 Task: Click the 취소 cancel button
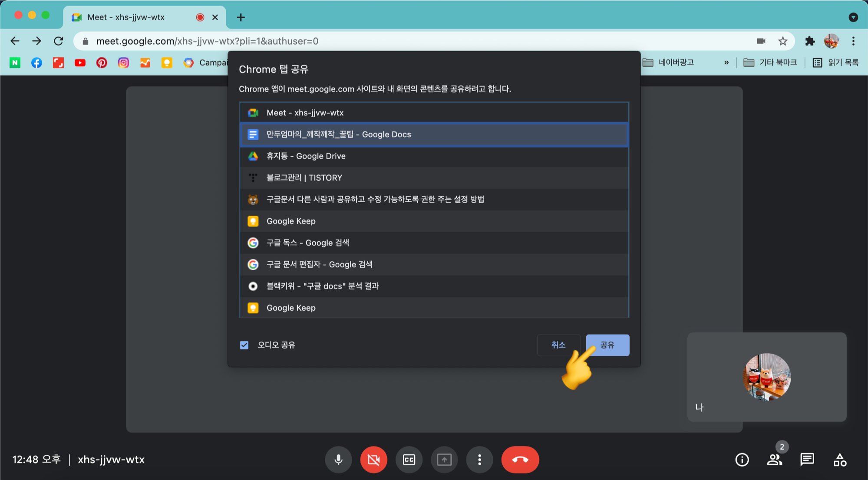pyautogui.click(x=558, y=345)
